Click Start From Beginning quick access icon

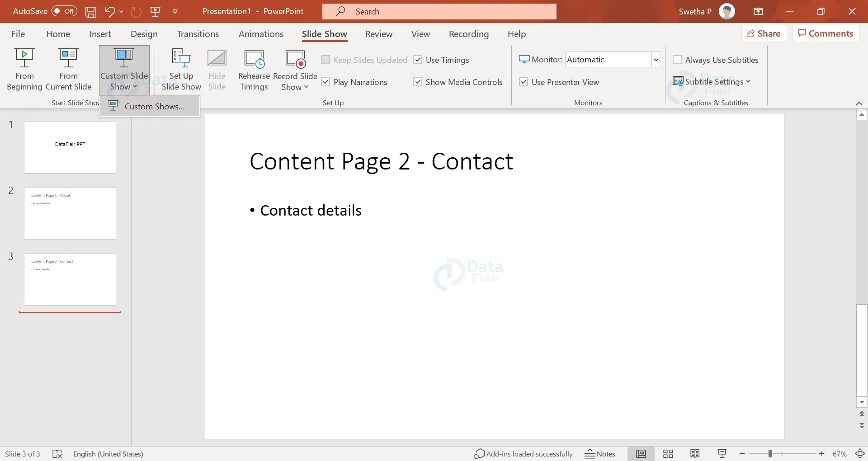155,11
